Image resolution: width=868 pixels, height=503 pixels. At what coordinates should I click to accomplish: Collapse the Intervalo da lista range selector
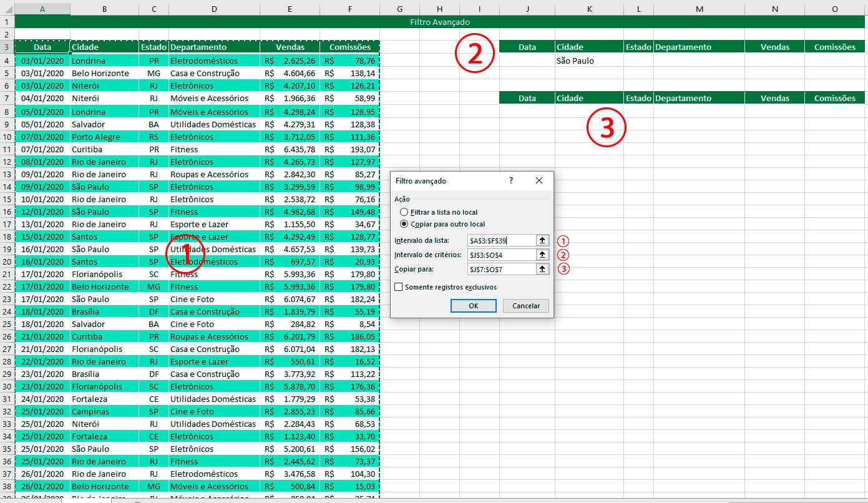[543, 240]
